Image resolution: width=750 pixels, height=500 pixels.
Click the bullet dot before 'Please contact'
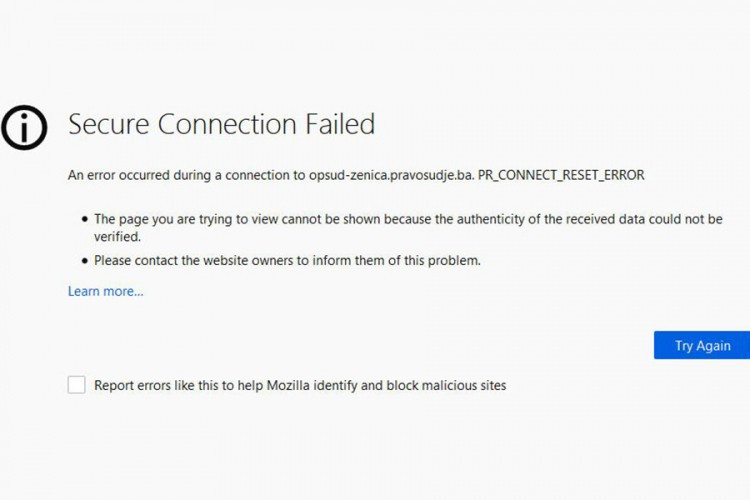84,261
